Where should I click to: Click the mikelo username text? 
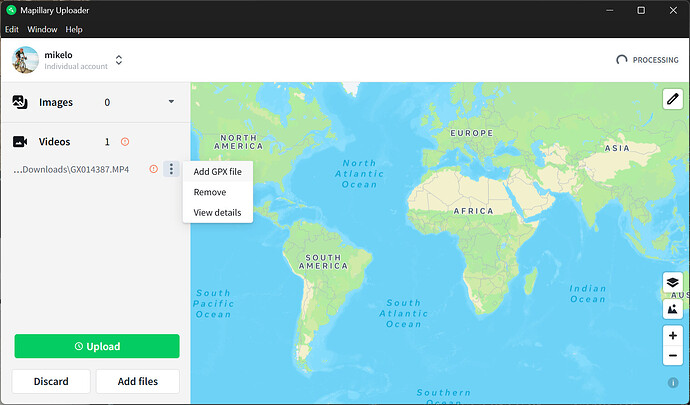pos(59,55)
